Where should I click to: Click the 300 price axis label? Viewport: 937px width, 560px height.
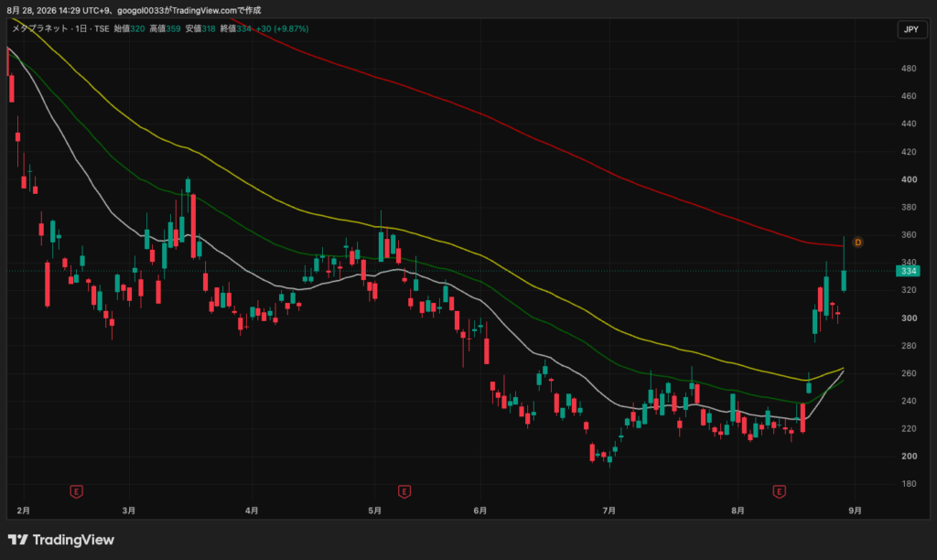click(x=909, y=318)
